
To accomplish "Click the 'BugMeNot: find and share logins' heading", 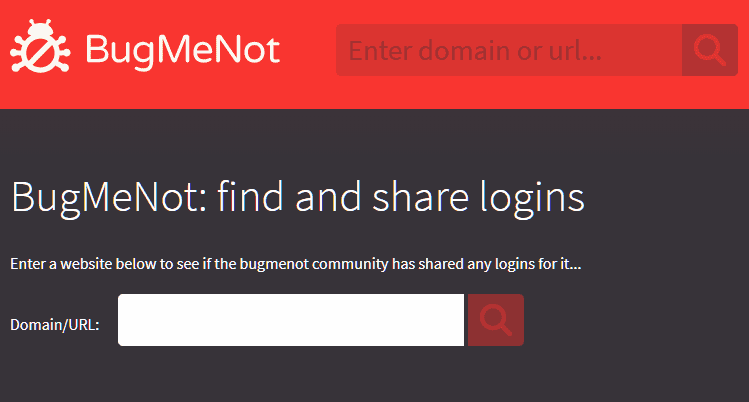I will pos(298,197).
